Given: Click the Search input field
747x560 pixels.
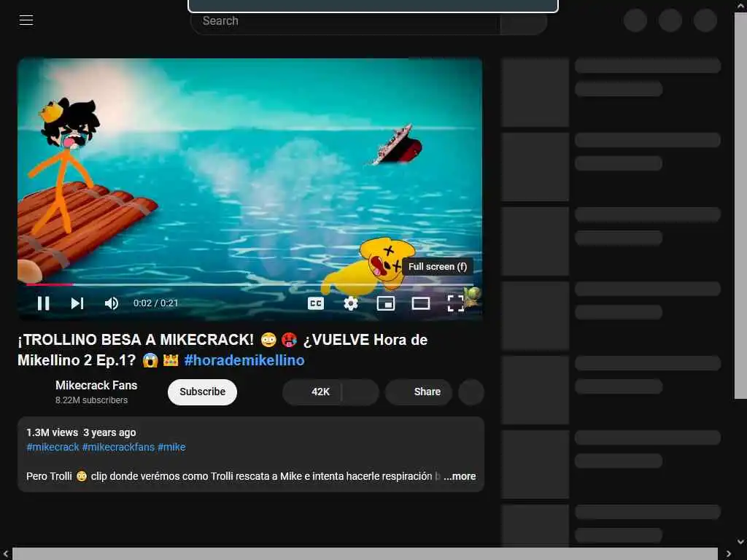Looking at the screenshot, I should click(345, 21).
